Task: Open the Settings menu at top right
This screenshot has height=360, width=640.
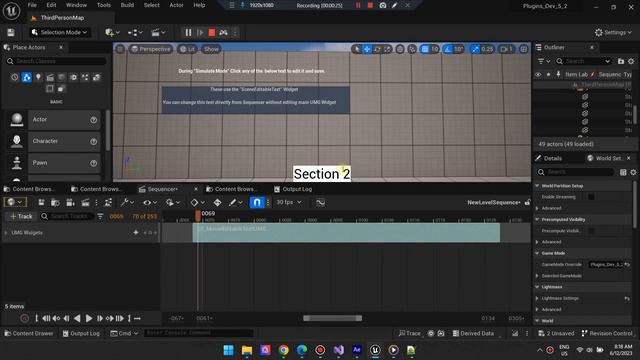Action: 613,32
